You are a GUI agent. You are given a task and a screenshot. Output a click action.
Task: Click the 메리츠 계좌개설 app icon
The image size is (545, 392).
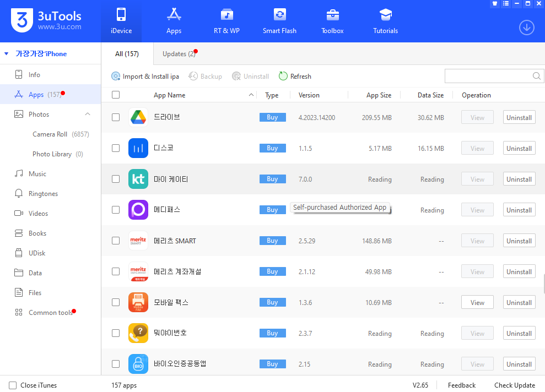(x=138, y=271)
